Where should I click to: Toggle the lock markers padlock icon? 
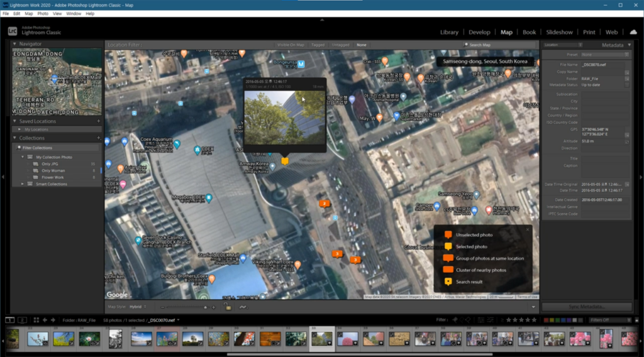click(x=227, y=307)
